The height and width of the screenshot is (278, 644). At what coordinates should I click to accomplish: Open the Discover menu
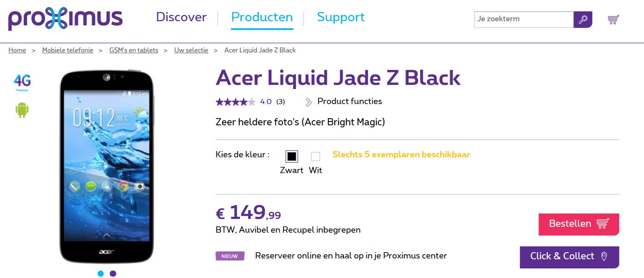pos(181,17)
